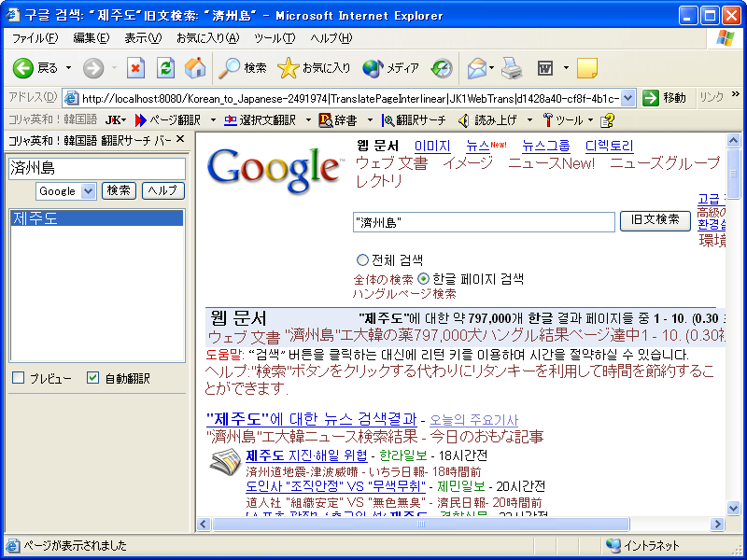Click the horizontal scrollbar thumb of the page
The image size is (747, 560).
(x=421, y=525)
